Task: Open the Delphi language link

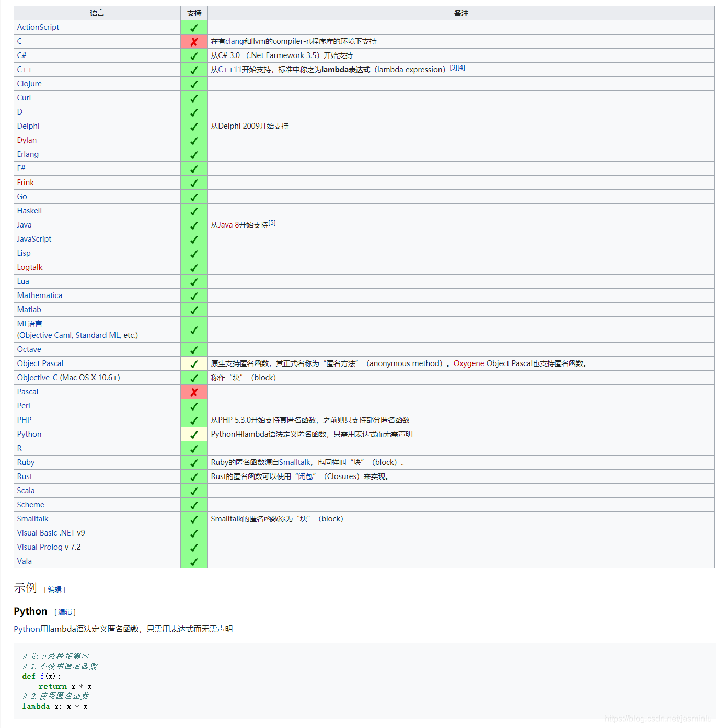Action: tap(28, 126)
